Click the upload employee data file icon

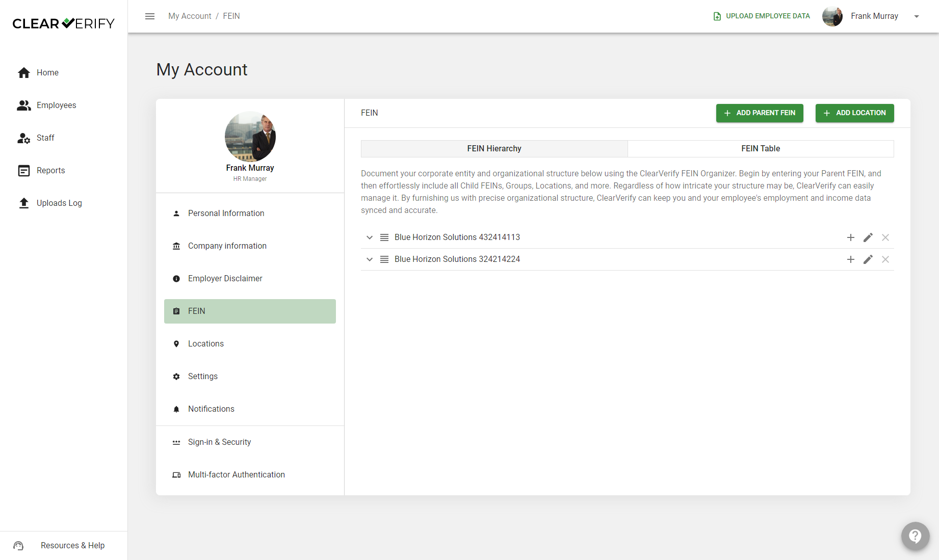(x=717, y=16)
